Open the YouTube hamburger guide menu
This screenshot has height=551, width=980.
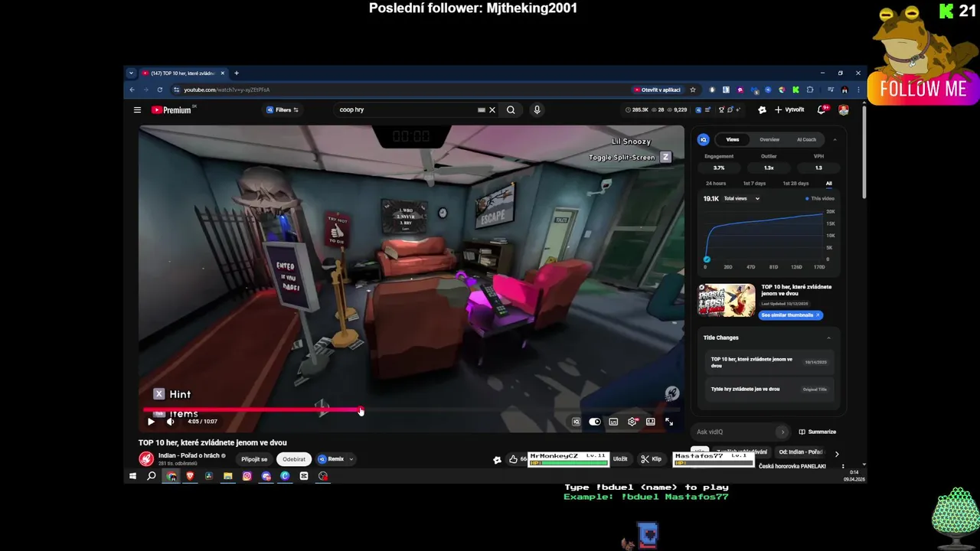point(137,110)
